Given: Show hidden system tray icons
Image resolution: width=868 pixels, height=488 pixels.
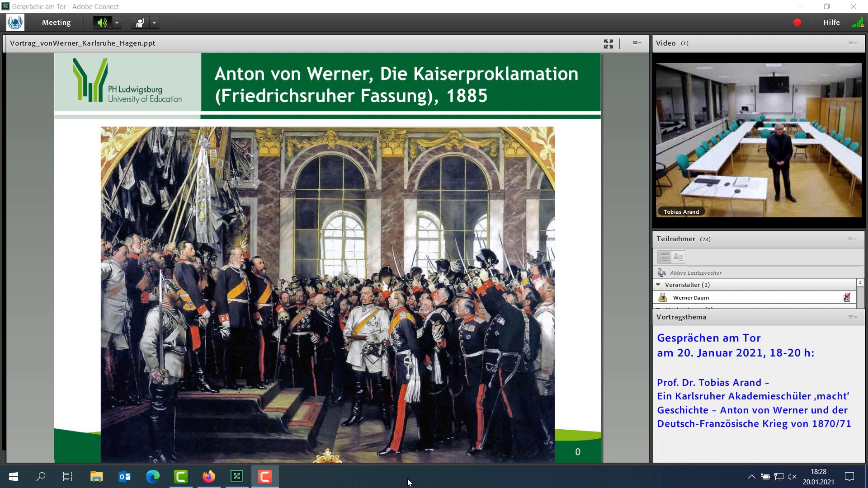Looking at the screenshot, I should tap(751, 476).
